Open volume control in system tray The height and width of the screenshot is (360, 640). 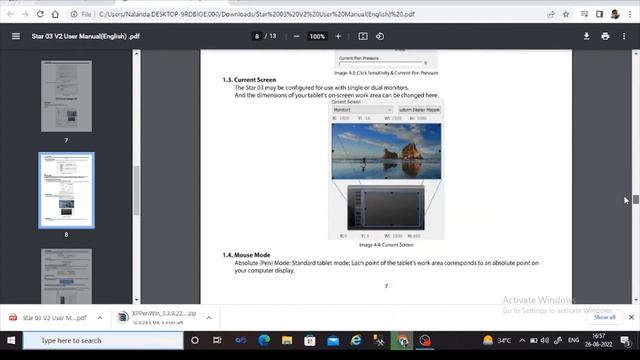point(545,340)
